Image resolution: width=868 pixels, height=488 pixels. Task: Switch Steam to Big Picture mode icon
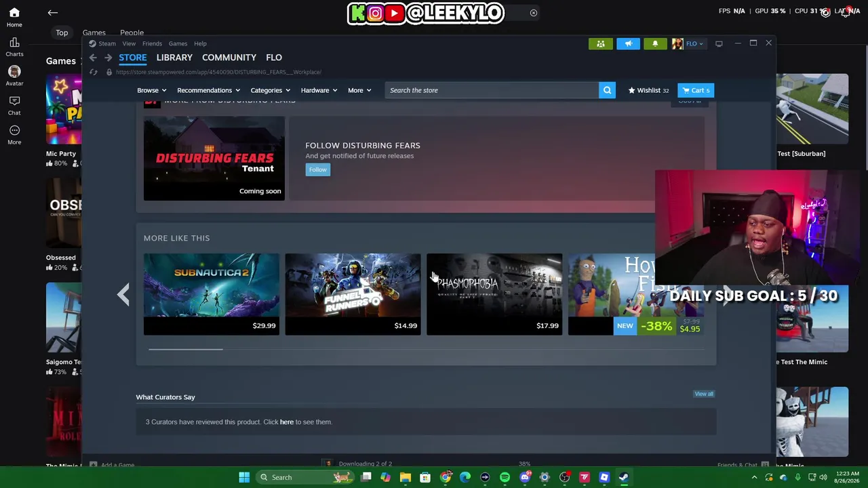pyautogui.click(x=719, y=44)
